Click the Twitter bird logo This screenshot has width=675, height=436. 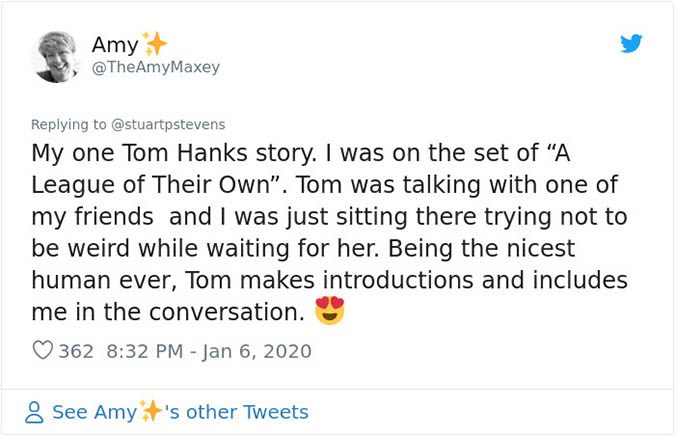[x=630, y=44]
